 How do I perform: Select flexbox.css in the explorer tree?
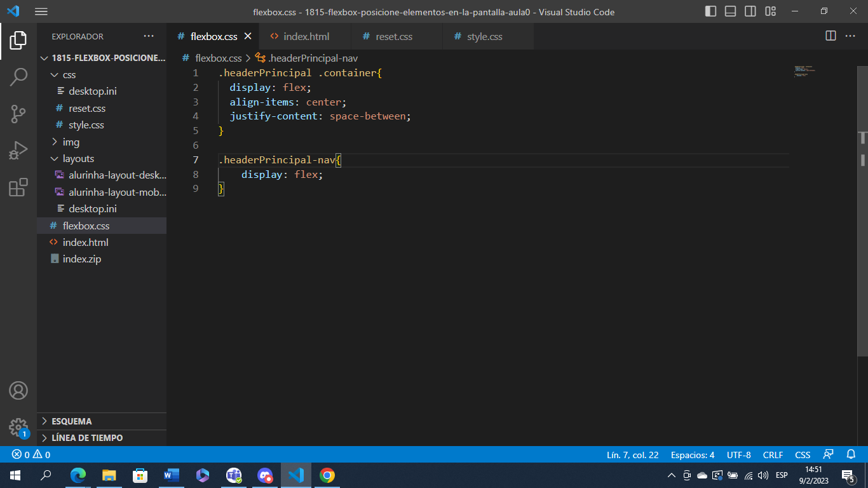[102, 226]
